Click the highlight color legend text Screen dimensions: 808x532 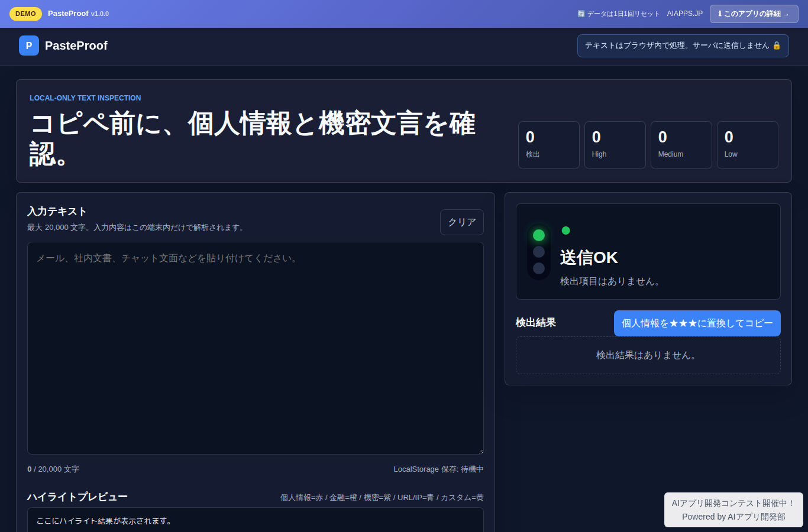(x=382, y=498)
